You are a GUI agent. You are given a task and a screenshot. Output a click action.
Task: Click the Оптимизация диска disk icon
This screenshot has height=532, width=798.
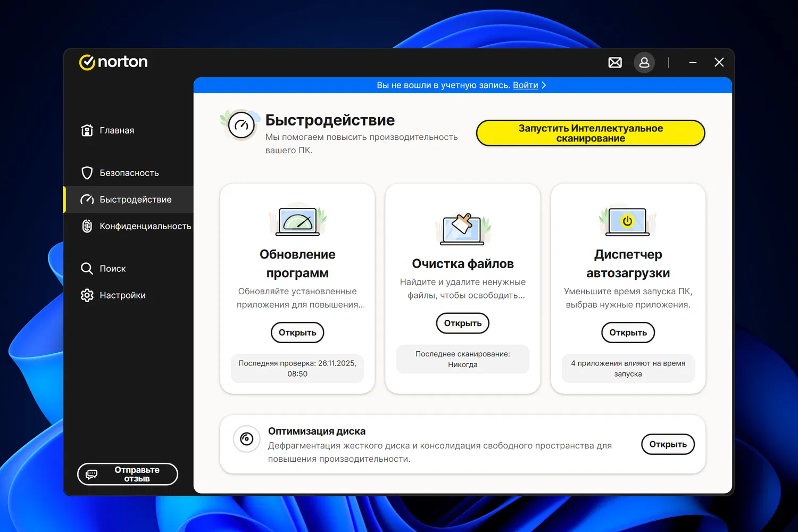tap(246, 439)
